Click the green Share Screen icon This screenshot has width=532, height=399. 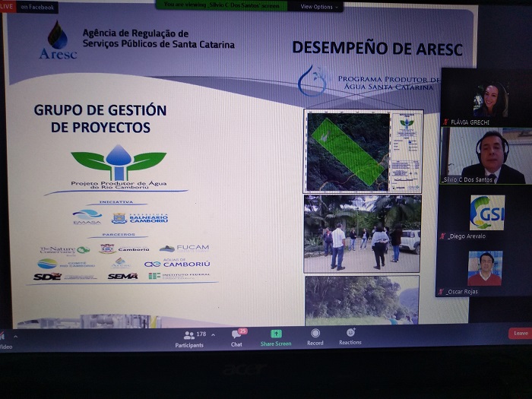coord(276,334)
